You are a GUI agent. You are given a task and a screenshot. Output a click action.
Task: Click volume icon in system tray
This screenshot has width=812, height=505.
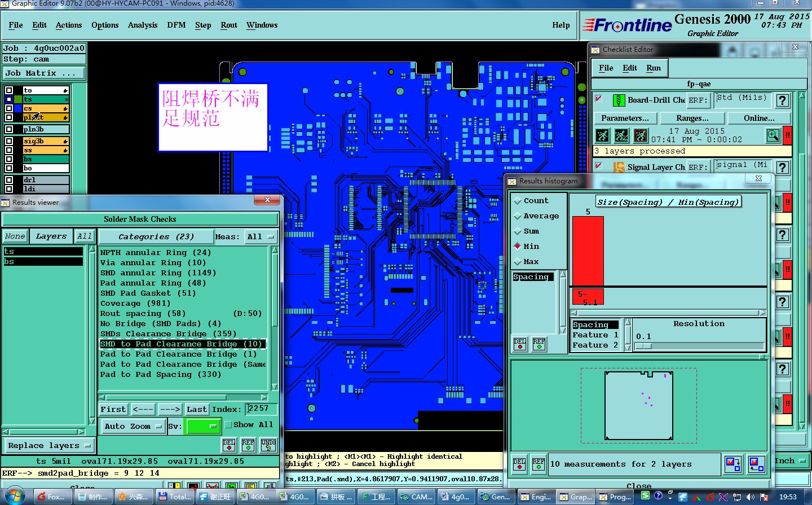[750, 497]
